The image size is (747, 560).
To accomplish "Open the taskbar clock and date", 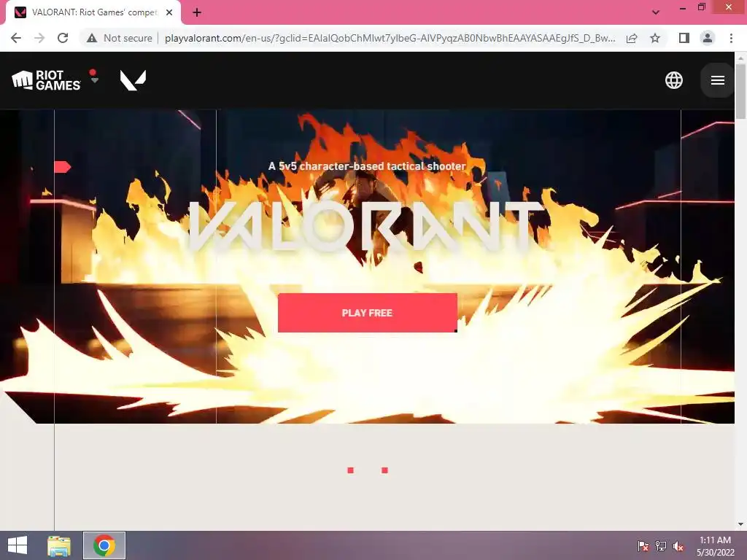I will [715, 546].
